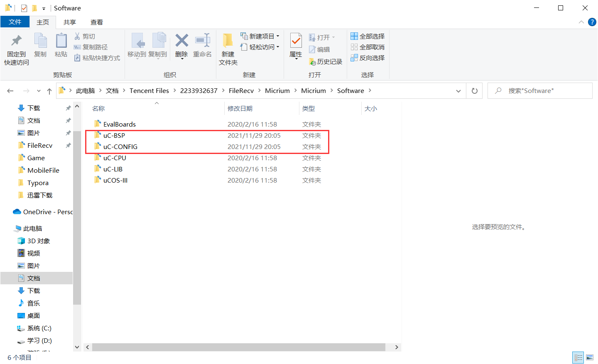Click FileRecv in the address breadcrumb
Screen dimensions: 598x364
point(241,91)
